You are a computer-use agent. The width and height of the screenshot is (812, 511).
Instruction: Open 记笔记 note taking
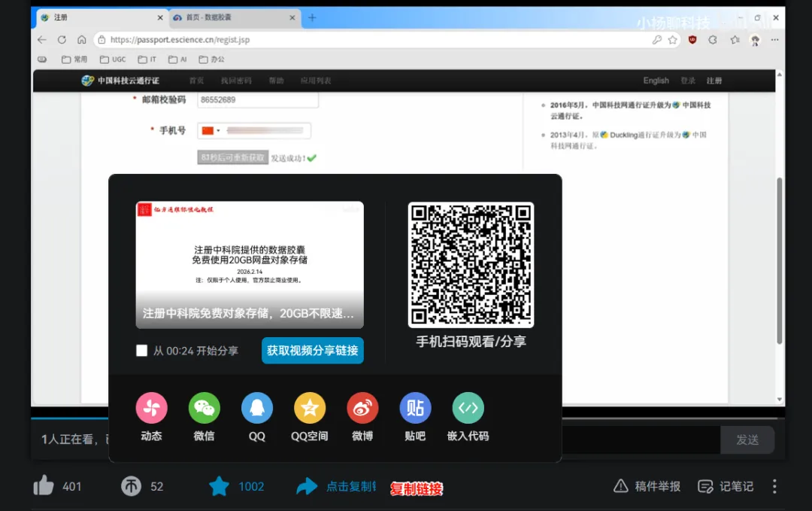tap(726, 486)
